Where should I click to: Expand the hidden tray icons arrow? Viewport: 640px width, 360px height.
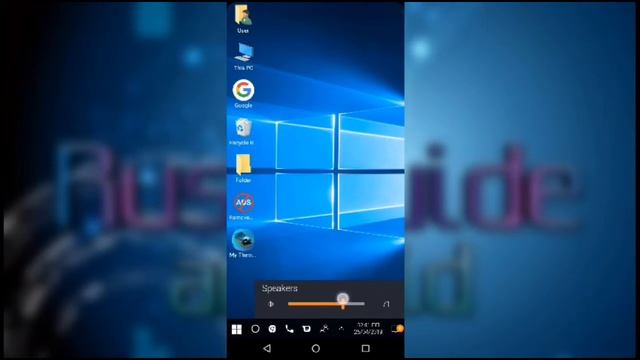pyautogui.click(x=341, y=329)
